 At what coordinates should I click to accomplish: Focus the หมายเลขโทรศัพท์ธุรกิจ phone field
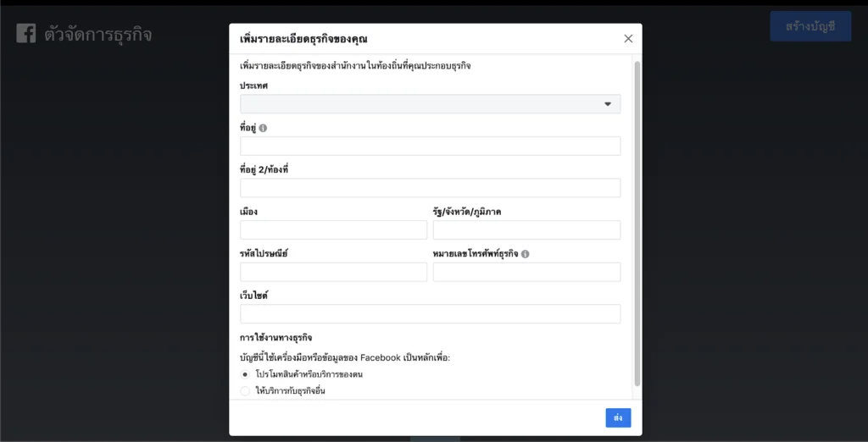[527, 272]
